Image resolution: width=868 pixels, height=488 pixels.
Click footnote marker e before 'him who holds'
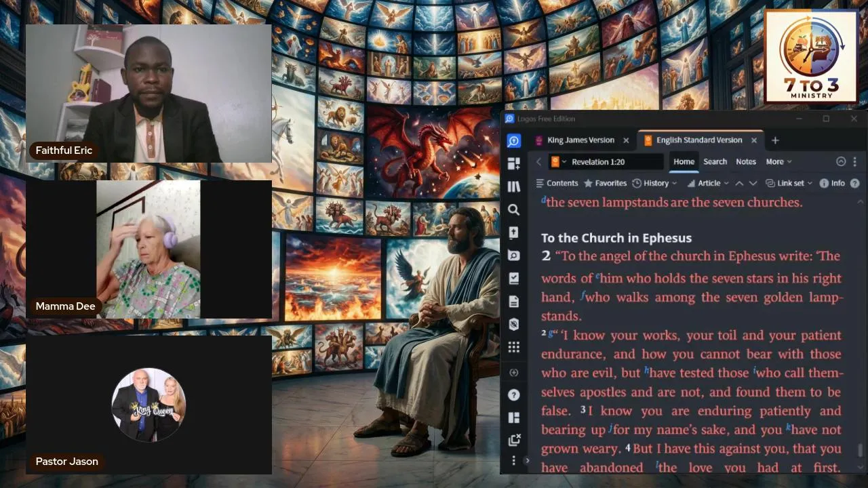[x=598, y=276]
